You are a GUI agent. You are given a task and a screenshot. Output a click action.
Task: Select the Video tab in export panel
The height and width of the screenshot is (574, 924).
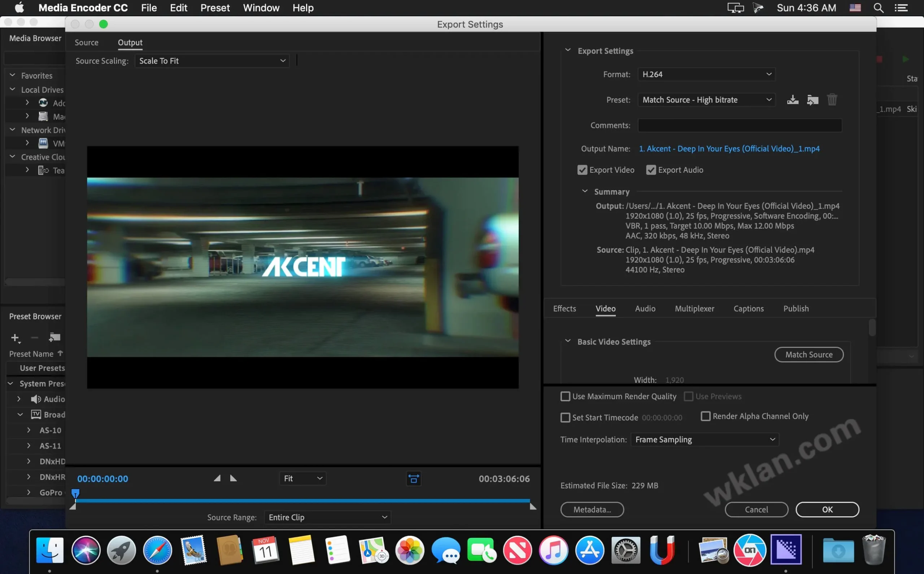click(x=605, y=309)
